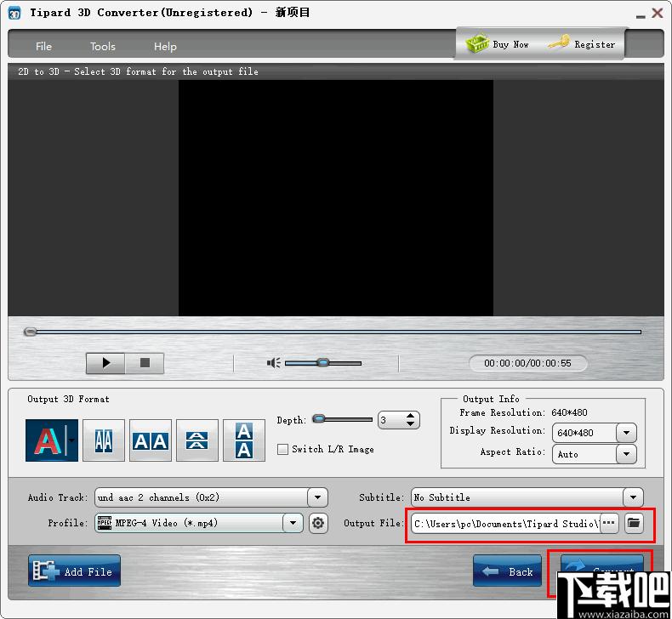
Task: Click the 3D app icon in title bar
Action: [14, 14]
